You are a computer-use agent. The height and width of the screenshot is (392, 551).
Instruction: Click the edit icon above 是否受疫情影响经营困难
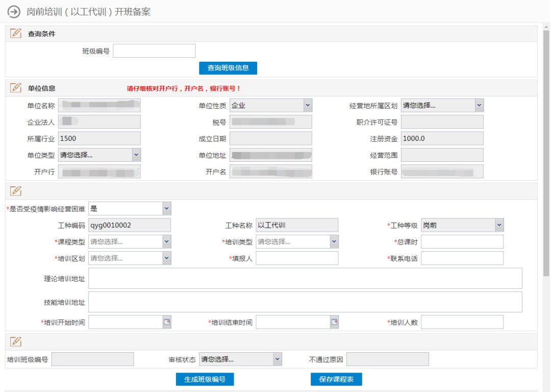(16, 191)
